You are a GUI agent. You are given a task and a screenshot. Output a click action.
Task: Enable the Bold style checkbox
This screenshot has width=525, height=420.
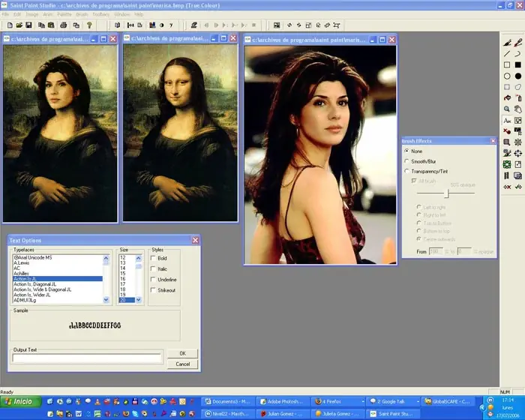click(x=152, y=258)
